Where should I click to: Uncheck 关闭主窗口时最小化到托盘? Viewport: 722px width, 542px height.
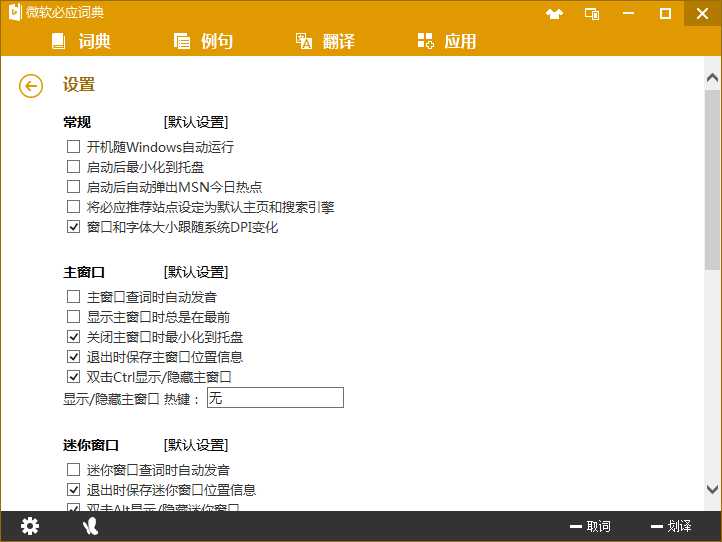point(74,337)
